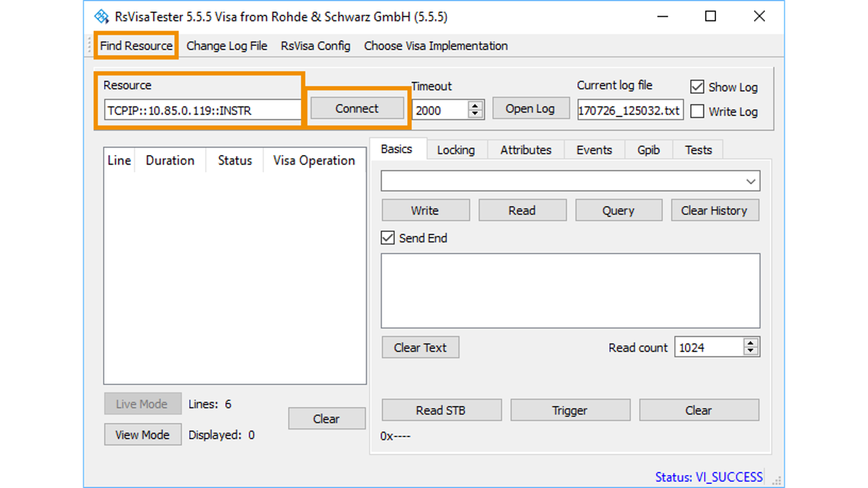Increase Read count with up arrow
This screenshot has height=488, width=868.
pyautogui.click(x=751, y=343)
